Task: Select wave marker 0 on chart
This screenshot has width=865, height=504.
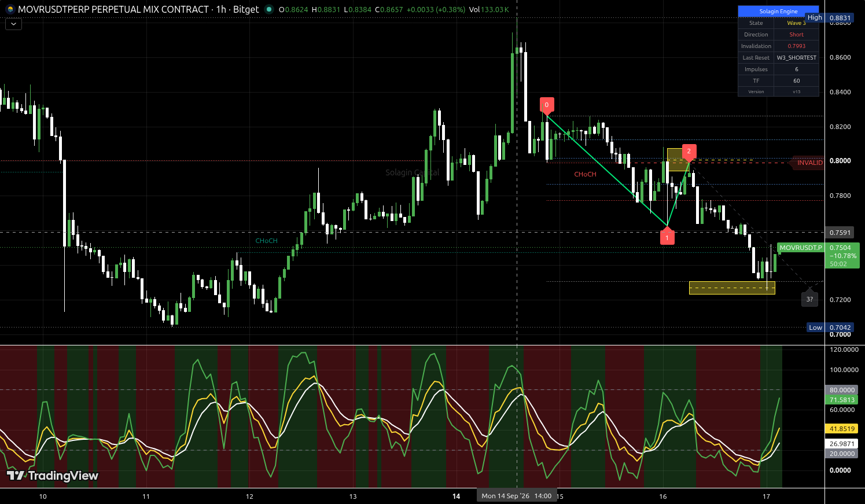Action: coord(547,105)
